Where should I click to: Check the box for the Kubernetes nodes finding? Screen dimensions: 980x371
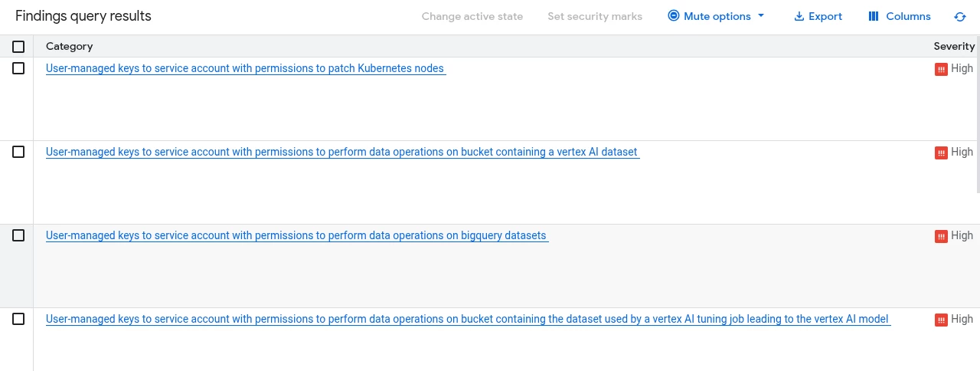pos(18,68)
